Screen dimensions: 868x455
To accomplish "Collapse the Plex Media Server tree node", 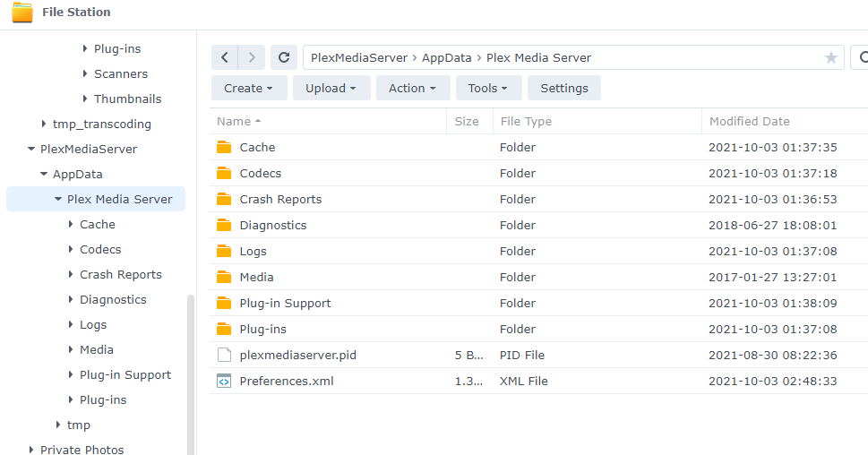I will pyautogui.click(x=58, y=199).
